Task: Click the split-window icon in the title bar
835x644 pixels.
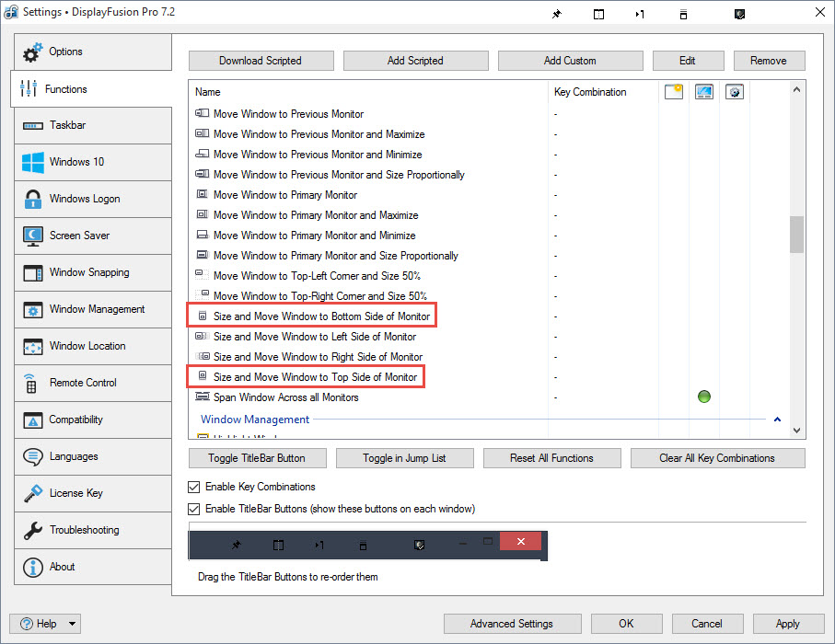Action: [598, 15]
